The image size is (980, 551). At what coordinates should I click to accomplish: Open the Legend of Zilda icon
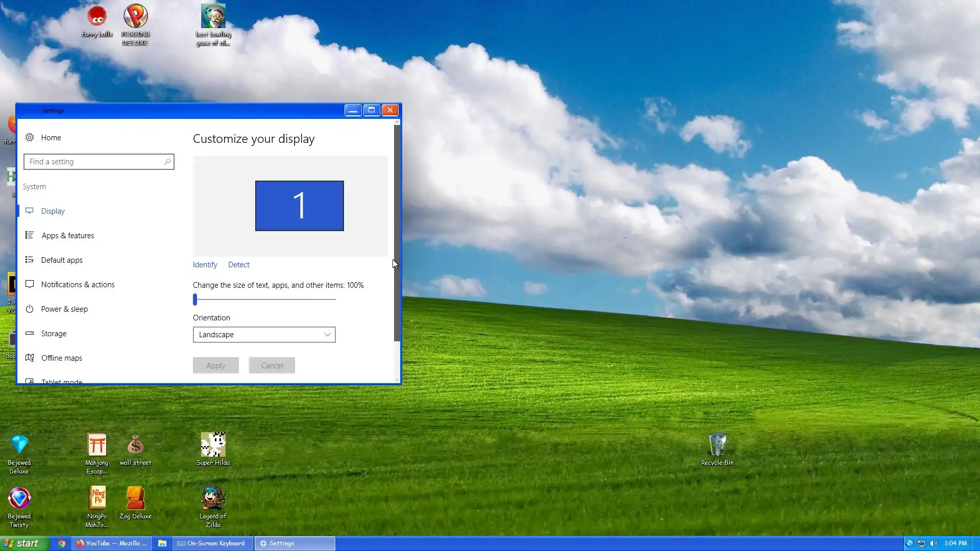point(213,498)
